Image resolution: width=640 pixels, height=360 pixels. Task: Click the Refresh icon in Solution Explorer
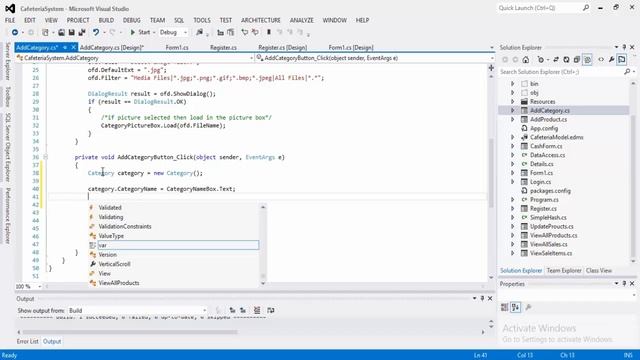pyautogui.click(x=566, y=60)
